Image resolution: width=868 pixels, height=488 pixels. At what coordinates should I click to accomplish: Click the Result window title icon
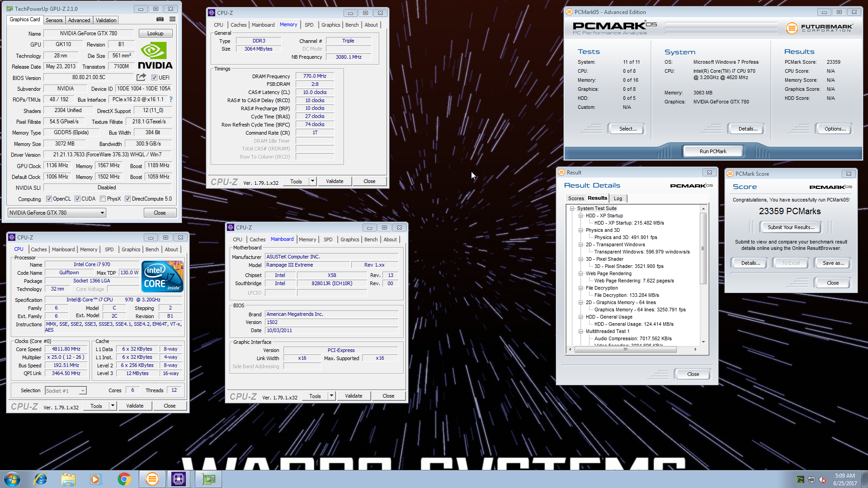[x=561, y=172]
